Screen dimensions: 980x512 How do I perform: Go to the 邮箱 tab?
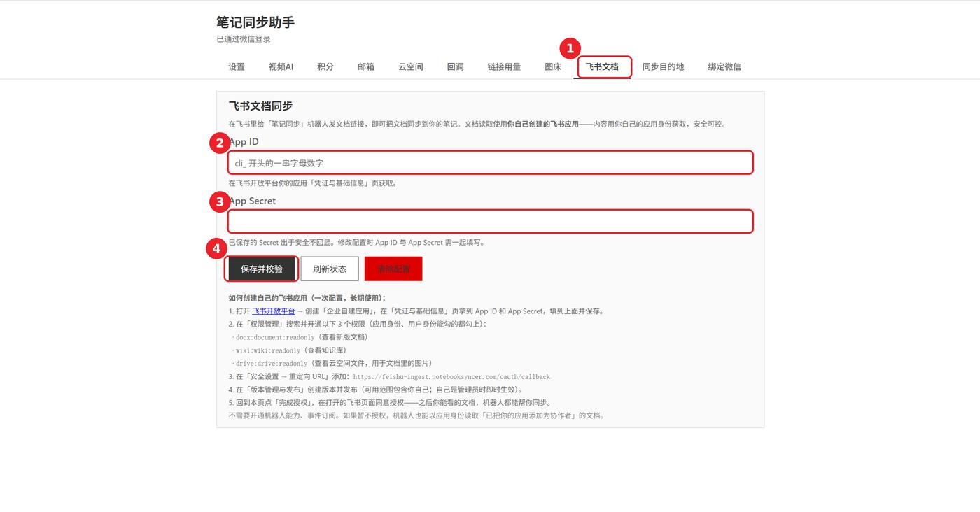coord(366,67)
